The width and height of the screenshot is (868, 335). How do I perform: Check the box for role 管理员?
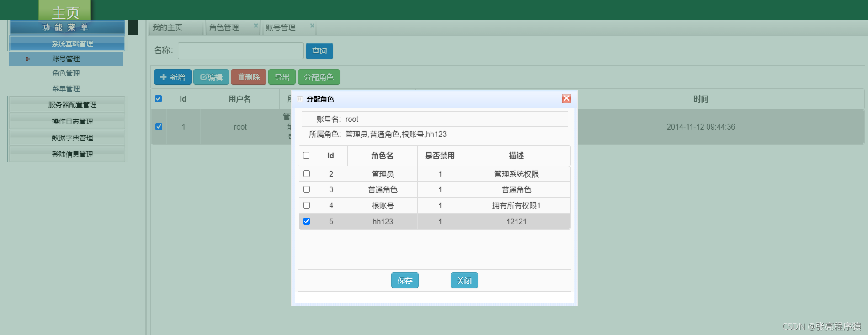306,174
